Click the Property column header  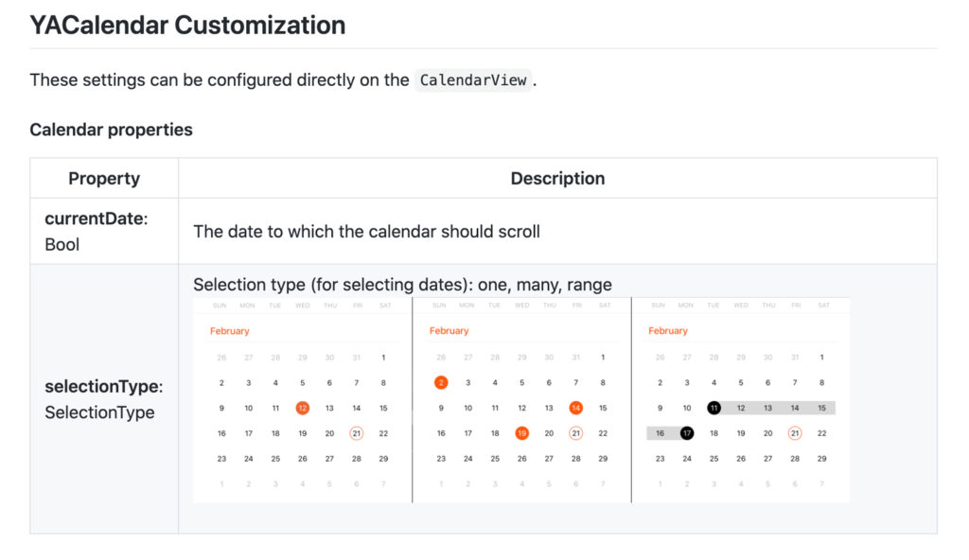(x=104, y=178)
